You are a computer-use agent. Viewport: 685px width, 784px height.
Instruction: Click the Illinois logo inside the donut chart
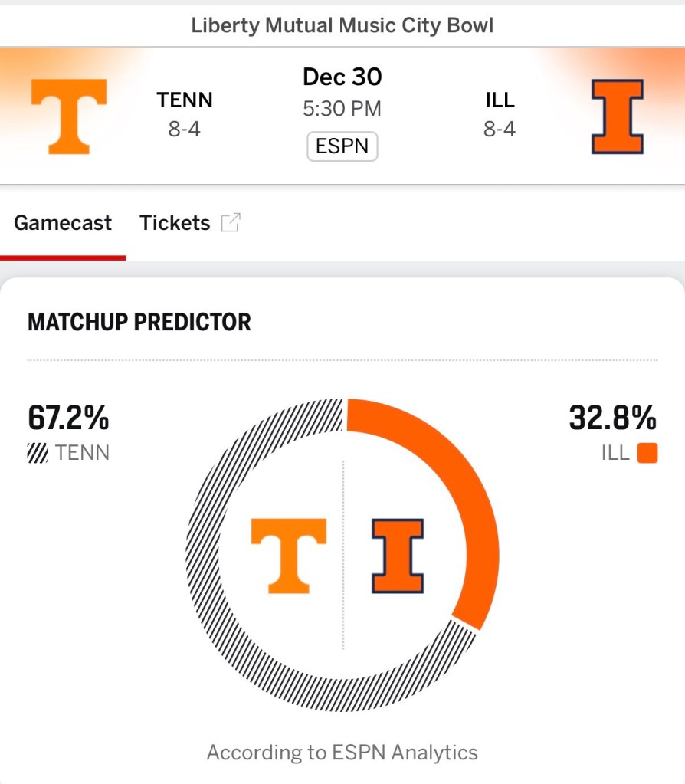(x=398, y=556)
